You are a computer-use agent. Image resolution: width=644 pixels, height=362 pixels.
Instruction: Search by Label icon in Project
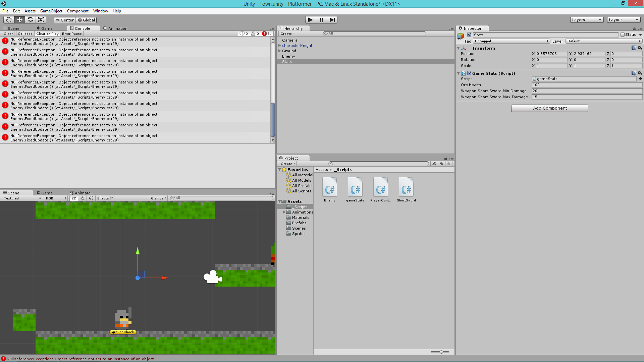coord(441,164)
